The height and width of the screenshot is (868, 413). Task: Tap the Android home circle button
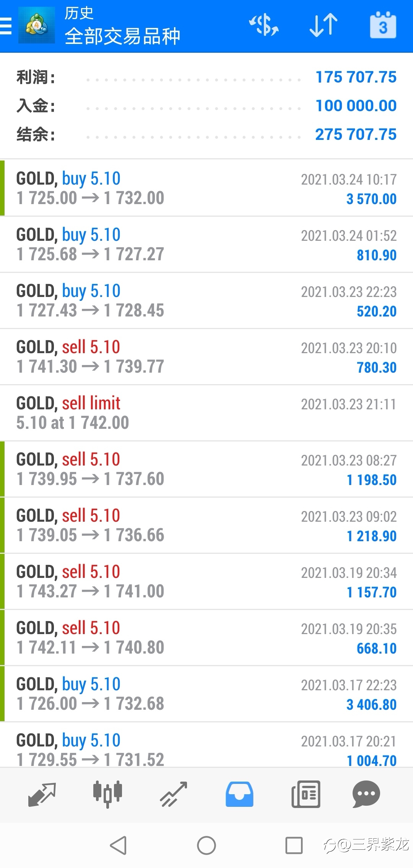[206, 845]
